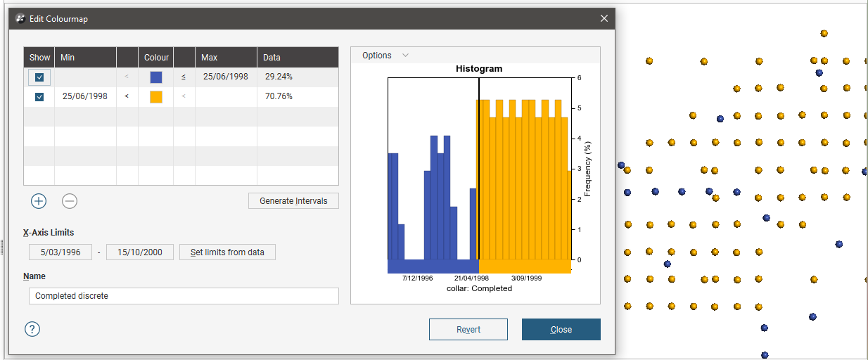Click the Data column header
The height and width of the screenshot is (360, 868).
pyautogui.click(x=298, y=57)
